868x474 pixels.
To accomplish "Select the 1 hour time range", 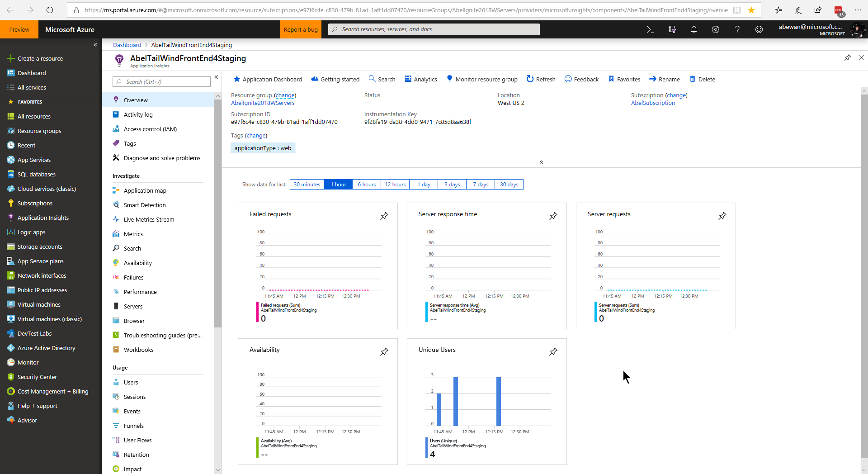I will pos(338,185).
